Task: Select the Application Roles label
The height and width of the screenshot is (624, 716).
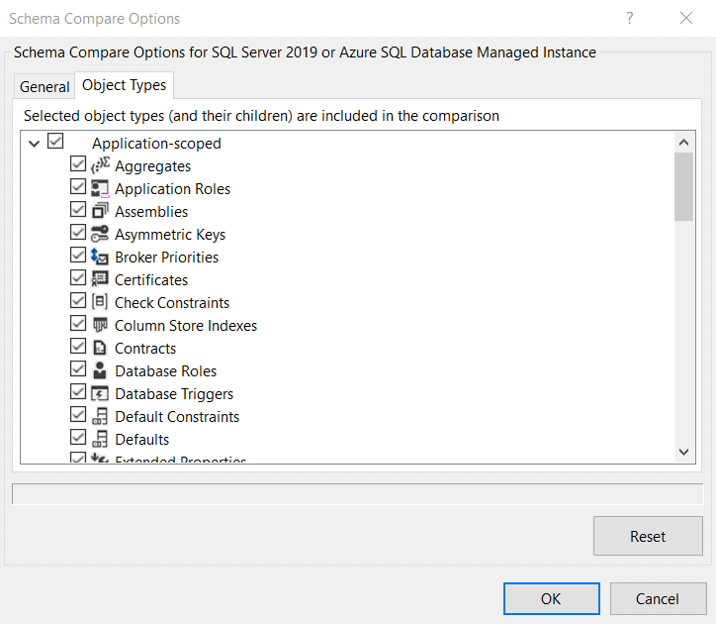Action: (173, 189)
